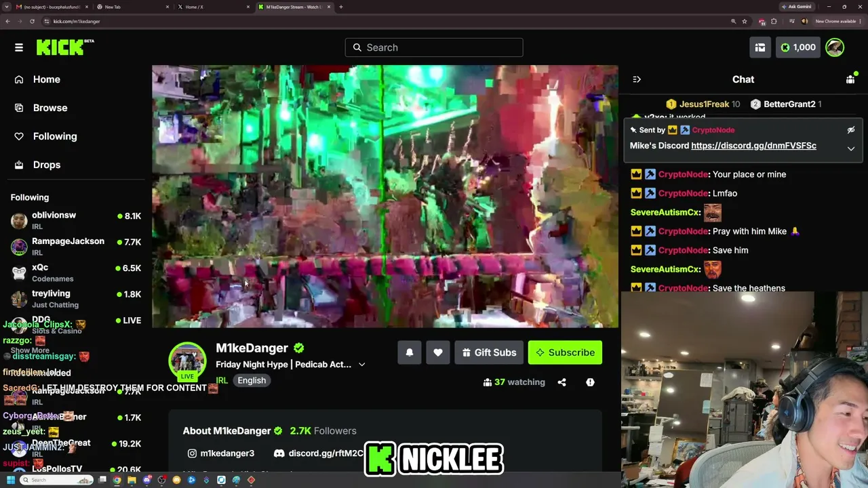Click the IRL category link

coord(222,381)
